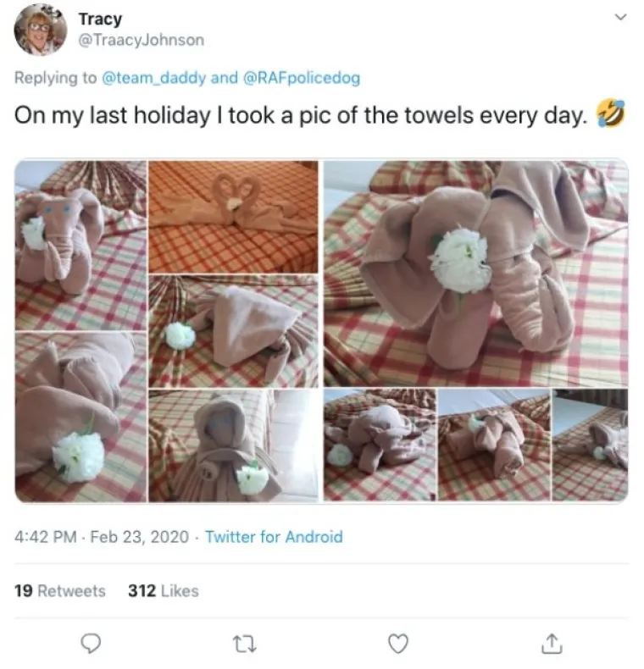
Task: Visit the @RAFpolicedog profile link
Action: (302, 78)
